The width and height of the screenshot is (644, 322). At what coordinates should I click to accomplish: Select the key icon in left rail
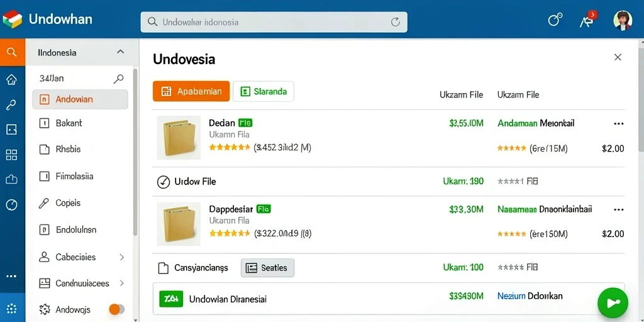(11, 105)
